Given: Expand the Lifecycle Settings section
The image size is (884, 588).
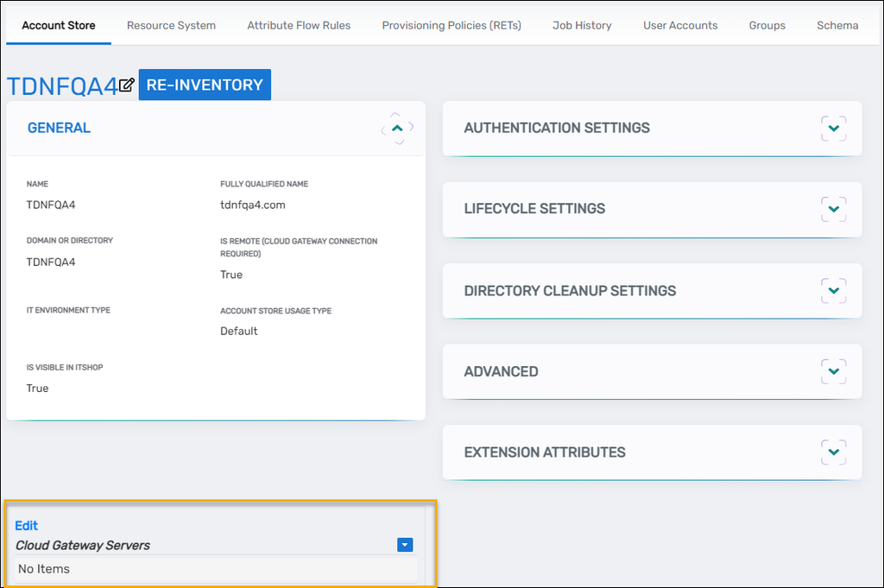Looking at the screenshot, I should tap(833, 209).
